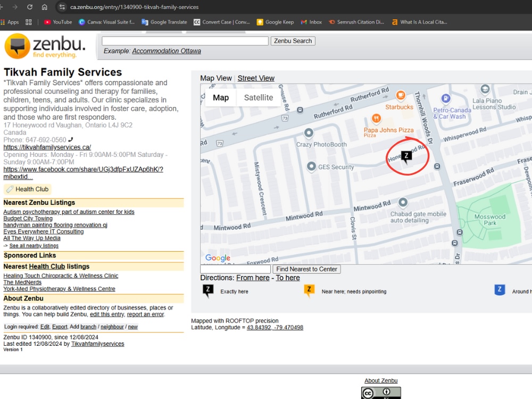532x399 pixels.
Task: Click the Crazy PhotoBooth map pin
Action: coord(309,133)
